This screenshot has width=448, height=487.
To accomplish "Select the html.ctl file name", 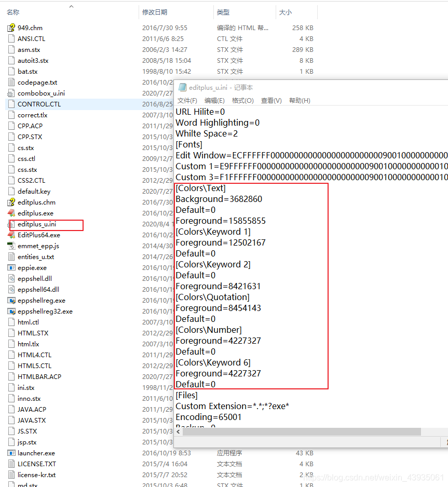I will coord(28,322).
